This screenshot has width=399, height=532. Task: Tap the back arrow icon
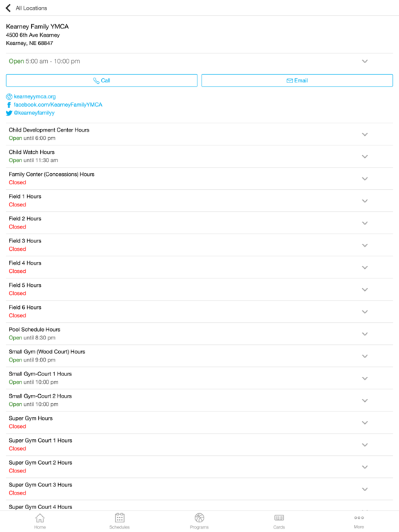click(8, 8)
